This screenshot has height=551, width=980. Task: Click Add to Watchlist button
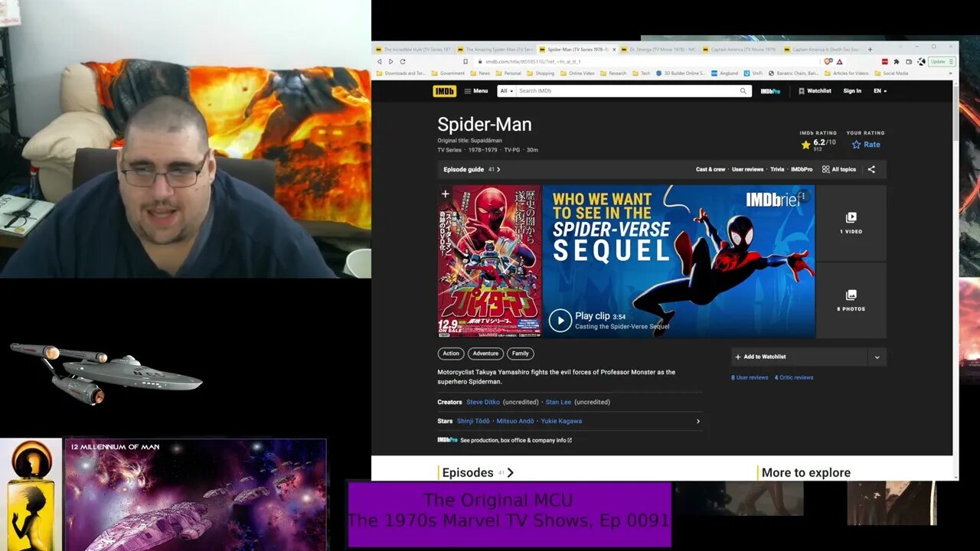(x=799, y=357)
